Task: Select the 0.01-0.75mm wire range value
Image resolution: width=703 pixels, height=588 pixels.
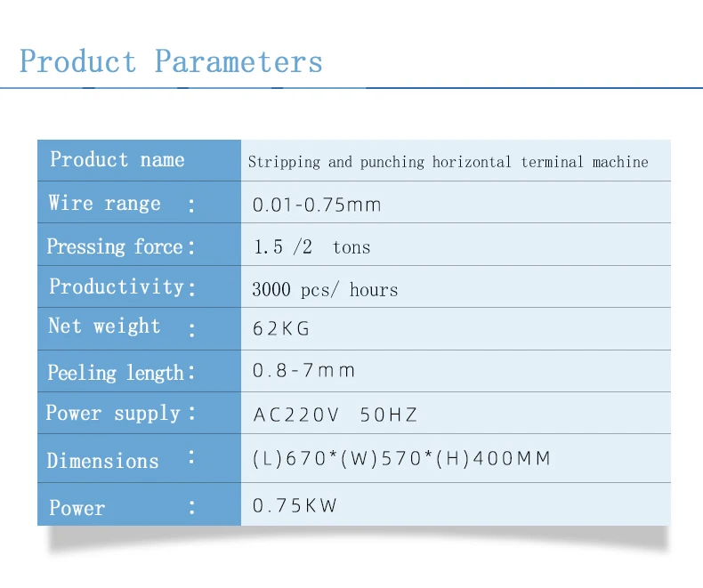Action: point(317,205)
